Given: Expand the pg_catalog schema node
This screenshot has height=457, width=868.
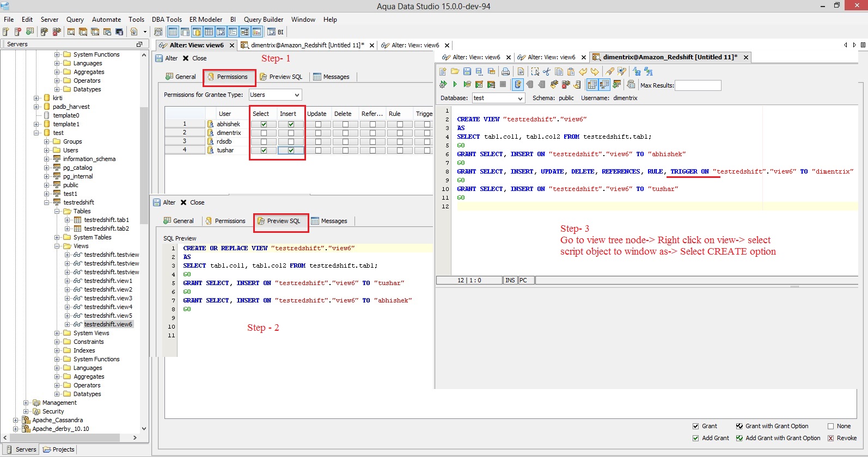Looking at the screenshot, I should [x=47, y=168].
